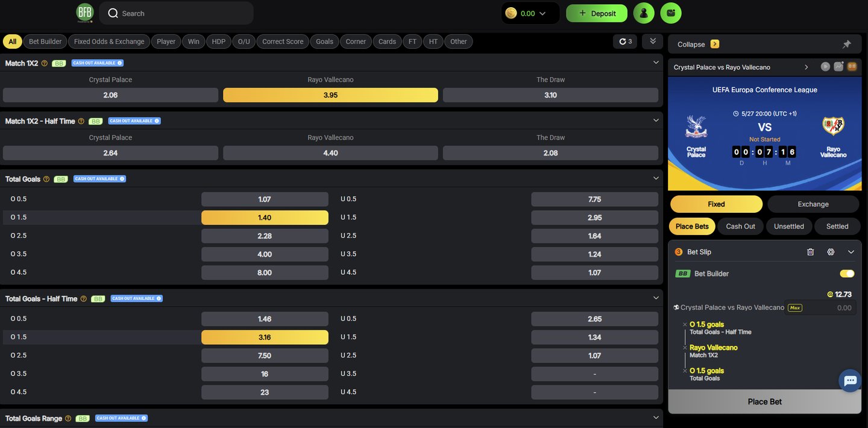Filter markets by Corner
Image resolution: width=868 pixels, height=428 pixels.
(356, 42)
